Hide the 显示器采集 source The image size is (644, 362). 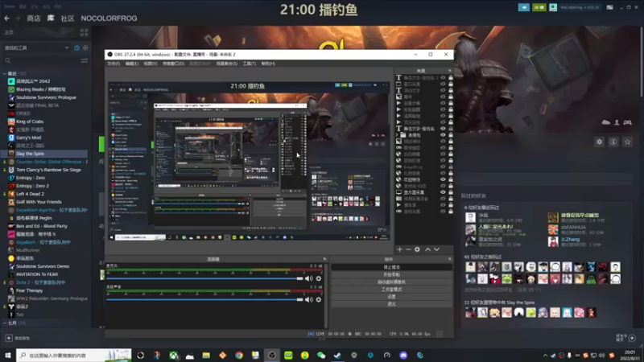pyautogui.click(x=443, y=192)
